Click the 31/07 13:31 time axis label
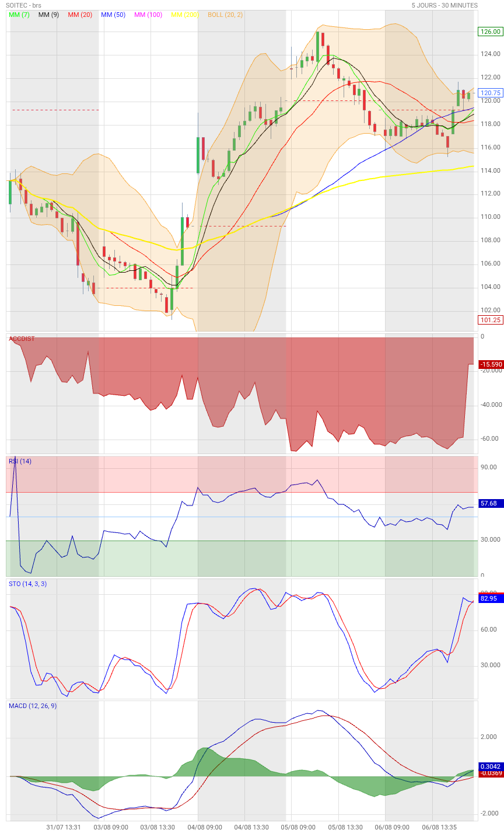Screen dimensions: 504x833 tap(64, 827)
